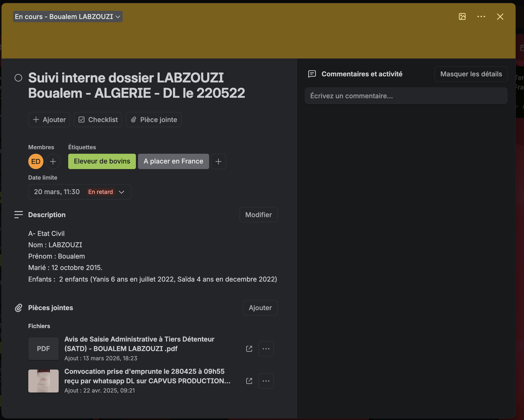Click the 'Écrivez un commentaire...' field
Screen dimensions: 524x420
406,96
